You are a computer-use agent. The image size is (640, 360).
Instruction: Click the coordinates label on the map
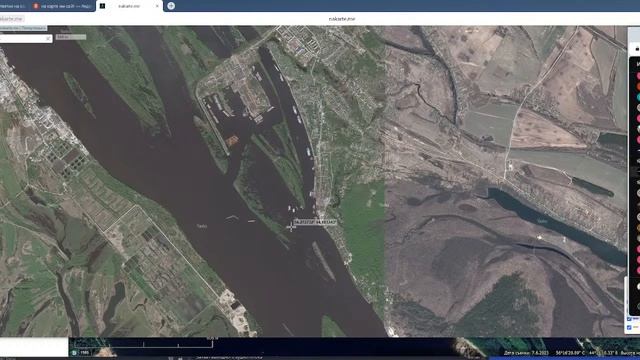click(x=315, y=222)
